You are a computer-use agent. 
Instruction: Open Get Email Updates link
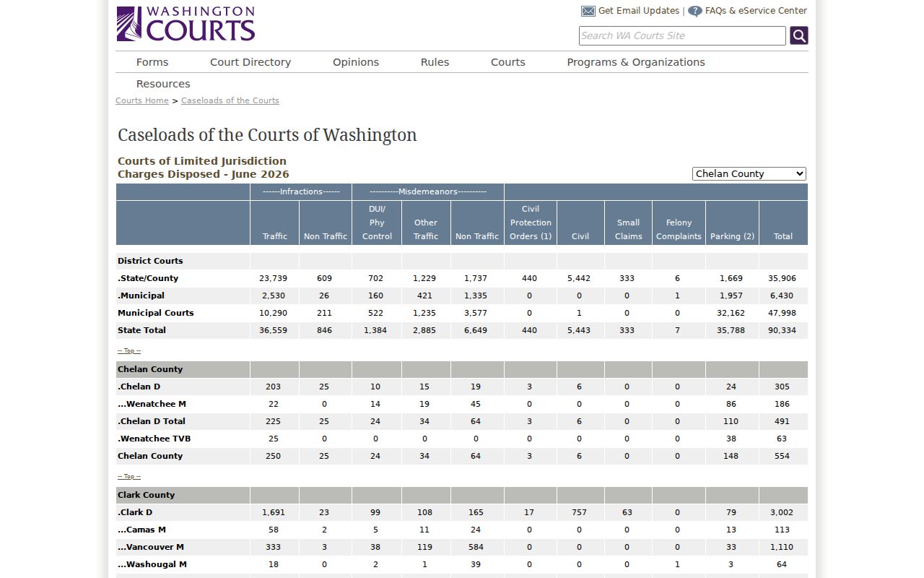(x=639, y=11)
